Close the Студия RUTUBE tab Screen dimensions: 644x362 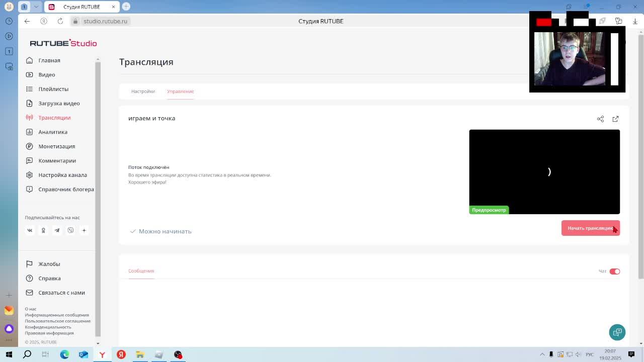point(113,7)
